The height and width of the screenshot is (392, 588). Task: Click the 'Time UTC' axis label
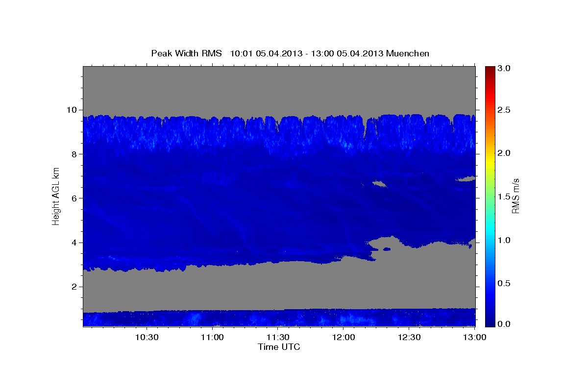pyautogui.click(x=279, y=347)
